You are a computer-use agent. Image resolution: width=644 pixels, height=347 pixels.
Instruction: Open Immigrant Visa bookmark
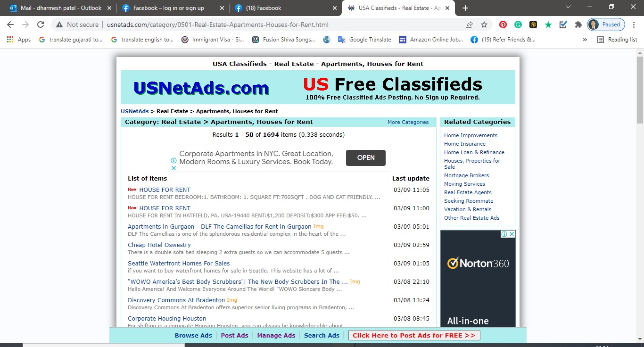213,40
